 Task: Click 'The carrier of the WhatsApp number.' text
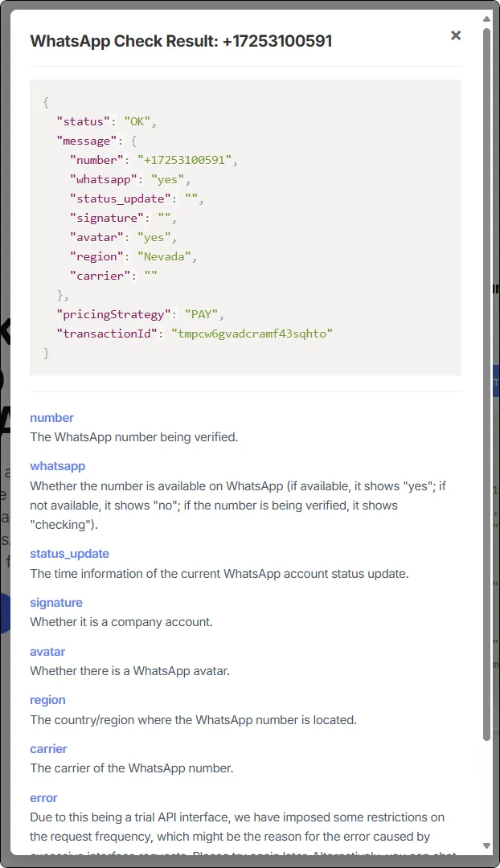[x=132, y=768]
